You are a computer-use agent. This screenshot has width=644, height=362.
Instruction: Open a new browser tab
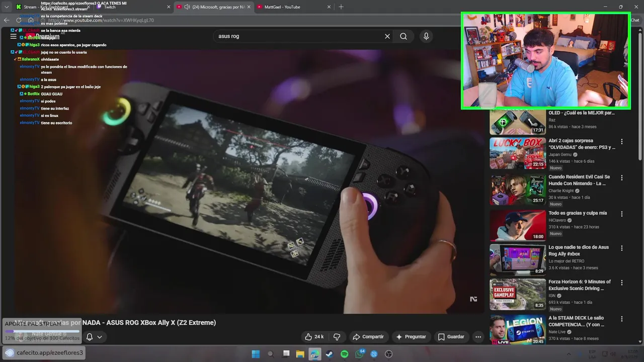point(341,7)
